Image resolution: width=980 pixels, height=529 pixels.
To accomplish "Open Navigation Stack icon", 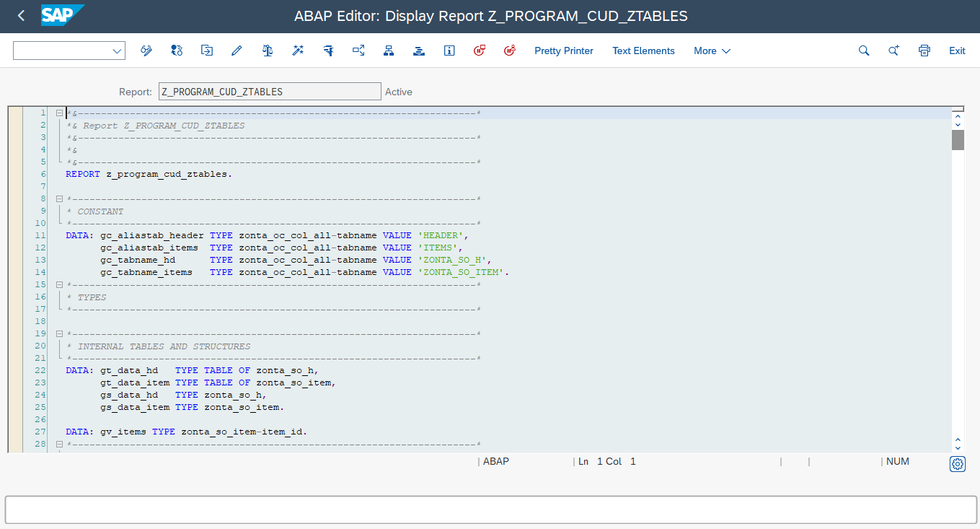I will [x=419, y=51].
